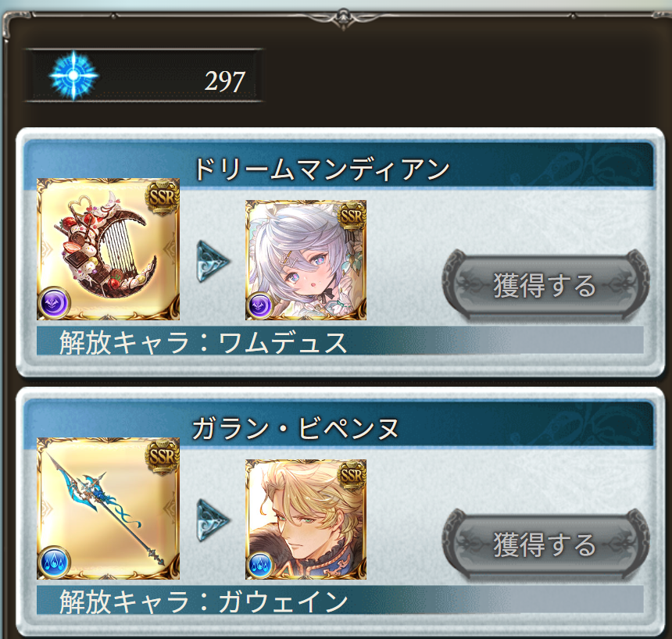Click the SSR badge on the spear weapon

[x=162, y=456]
